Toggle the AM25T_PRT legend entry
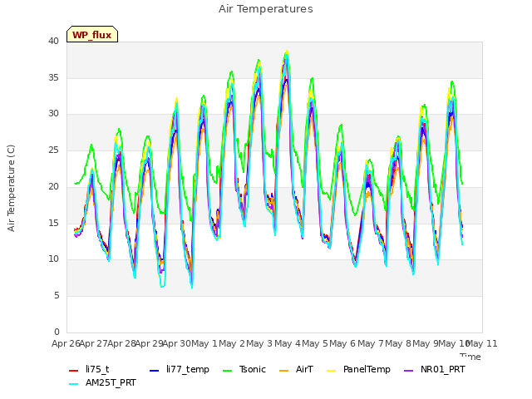Image resolution: width=532 pixels, height=399 pixels. (x=102, y=382)
